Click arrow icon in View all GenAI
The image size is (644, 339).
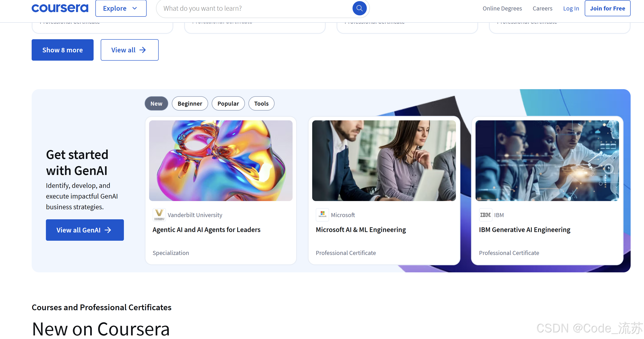coord(108,230)
